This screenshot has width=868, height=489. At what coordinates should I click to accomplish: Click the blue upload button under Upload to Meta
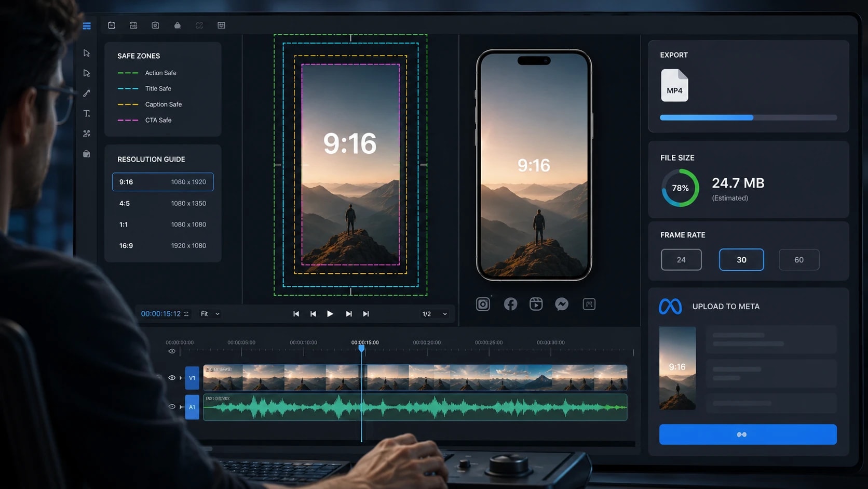pyautogui.click(x=748, y=434)
